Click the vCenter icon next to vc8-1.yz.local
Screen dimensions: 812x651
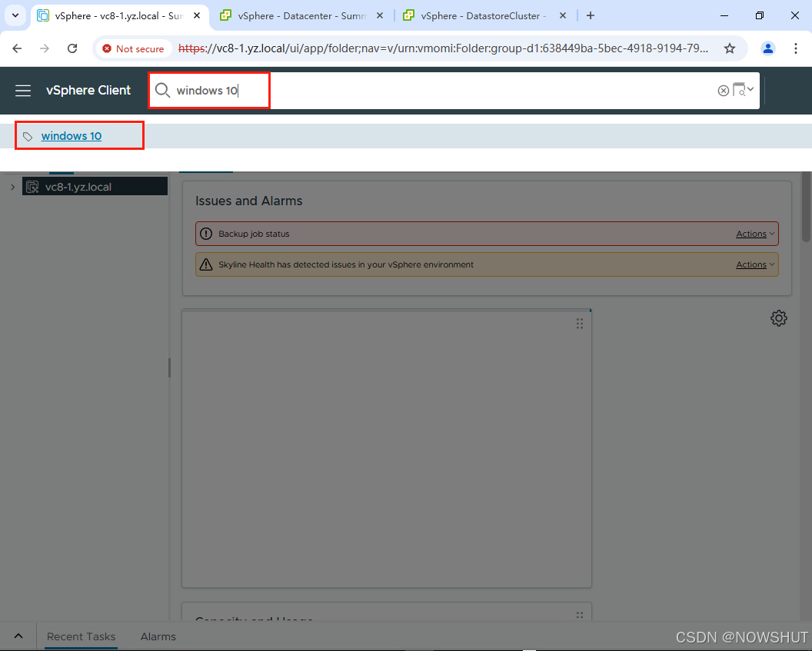pos(32,187)
